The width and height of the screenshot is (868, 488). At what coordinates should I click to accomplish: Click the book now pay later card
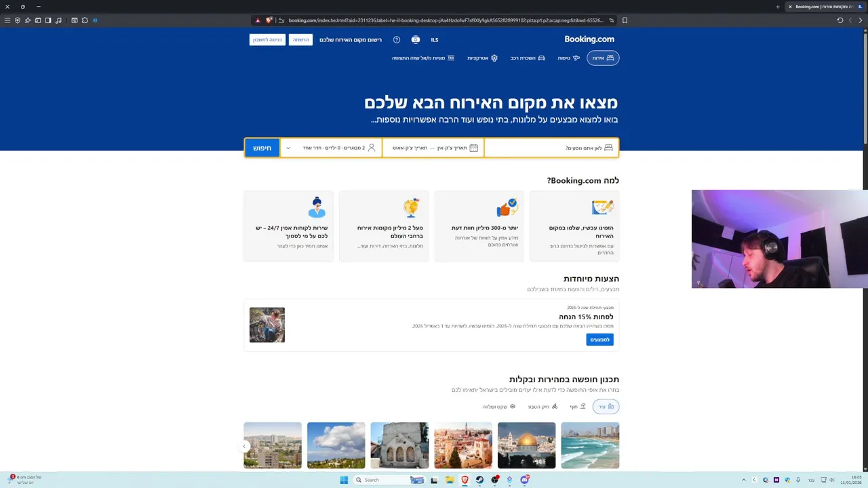(574, 226)
